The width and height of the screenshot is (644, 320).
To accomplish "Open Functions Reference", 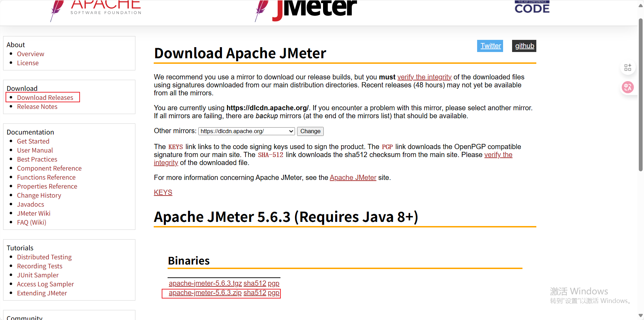I will pyautogui.click(x=46, y=177).
